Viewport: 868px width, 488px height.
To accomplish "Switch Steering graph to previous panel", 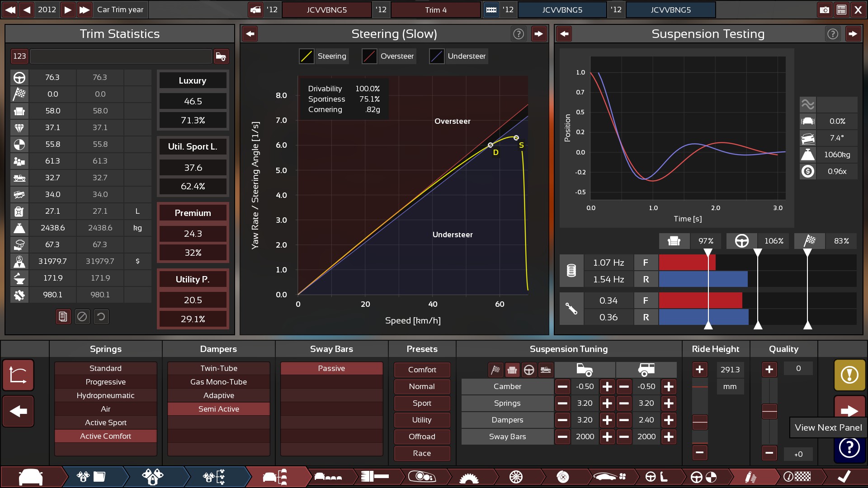I will 250,34.
